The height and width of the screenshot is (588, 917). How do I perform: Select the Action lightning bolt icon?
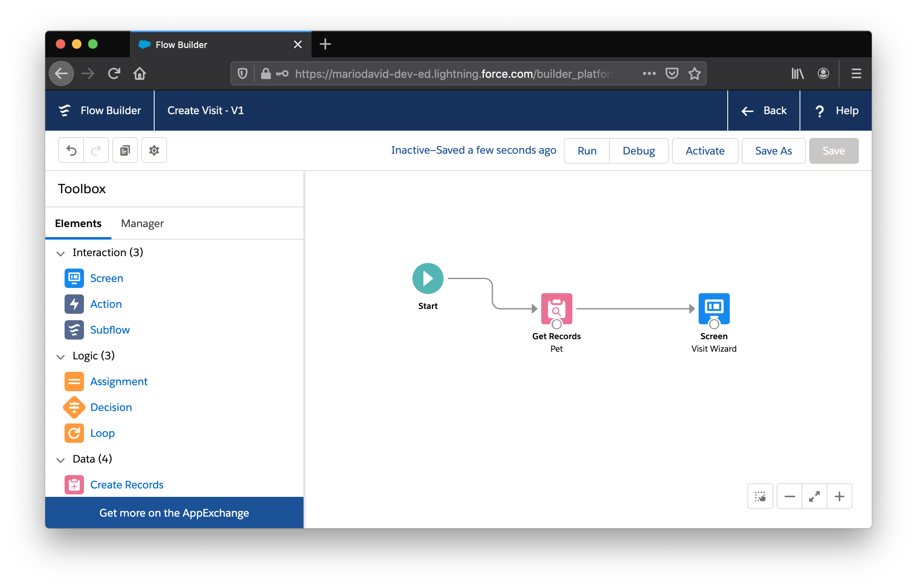pos(74,304)
